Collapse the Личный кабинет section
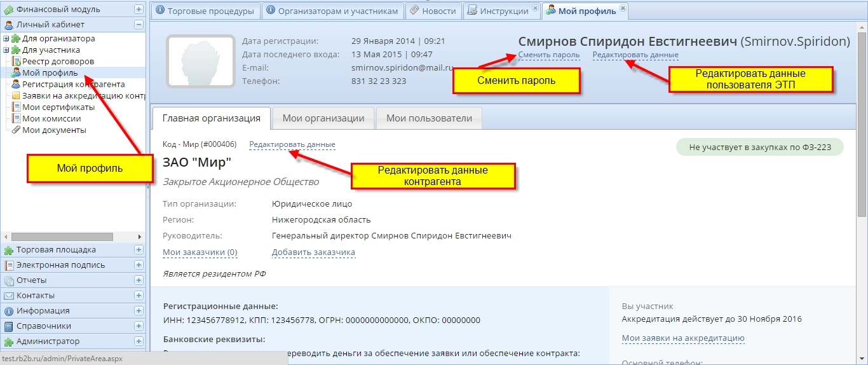Image resolution: width=868 pixels, height=365 pixels. click(139, 25)
